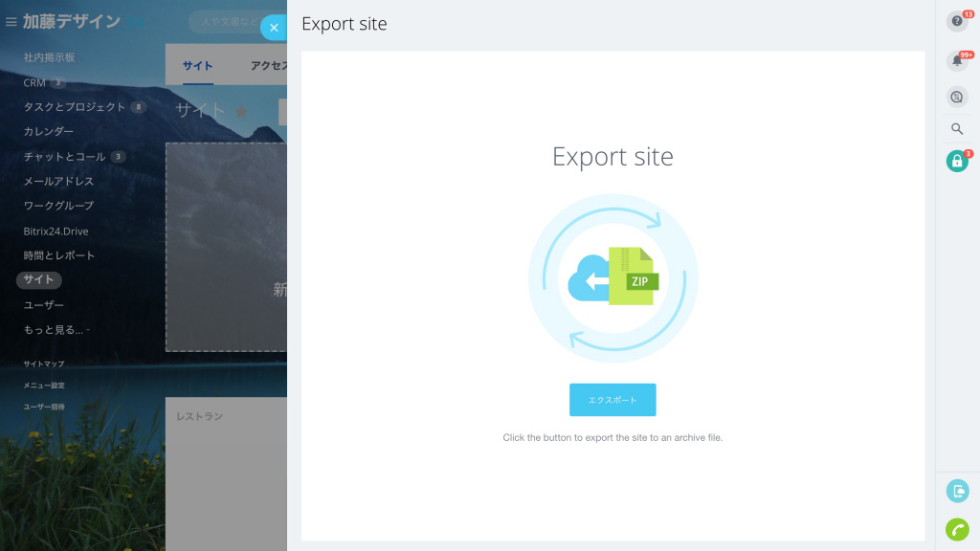
Task: Click the サイトマップ link
Action: (44, 364)
